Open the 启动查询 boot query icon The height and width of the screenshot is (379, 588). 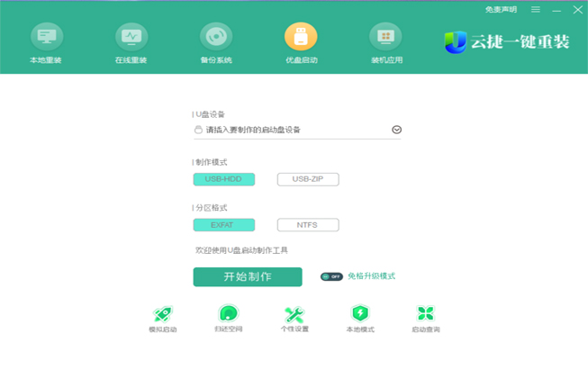[x=426, y=314]
